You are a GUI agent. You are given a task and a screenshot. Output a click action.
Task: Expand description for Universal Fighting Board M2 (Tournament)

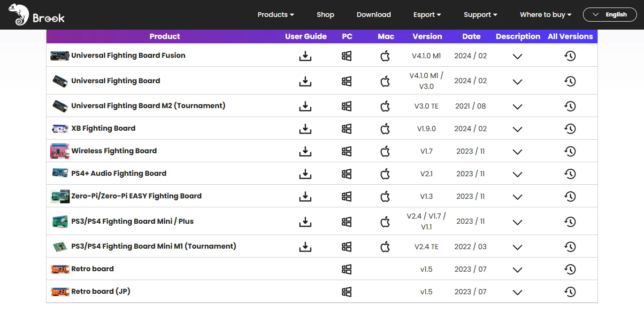click(517, 106)
